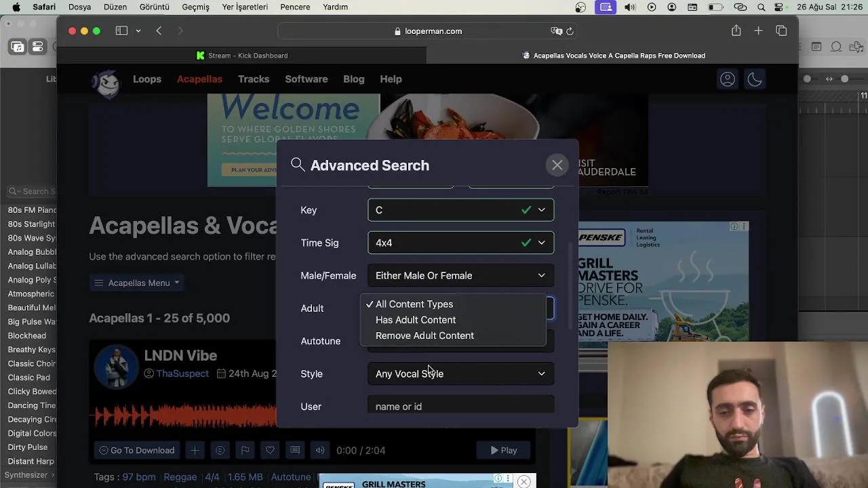Select All Content Types option
This screenshot has height=488, width=868.
pos(414,304)
